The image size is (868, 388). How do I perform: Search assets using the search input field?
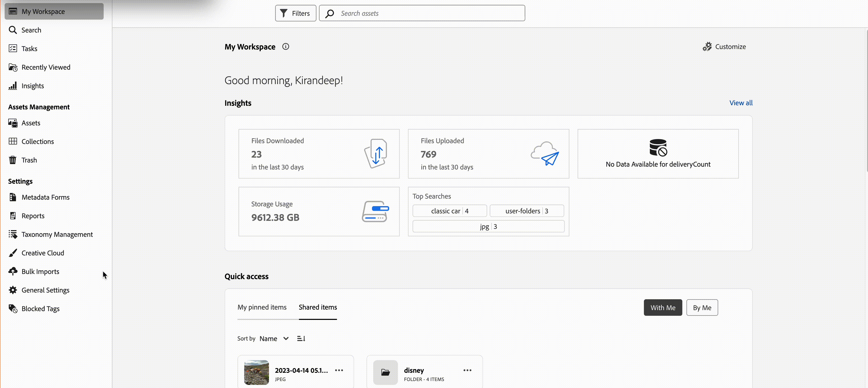pyautogui.click(x=422, y=13)
